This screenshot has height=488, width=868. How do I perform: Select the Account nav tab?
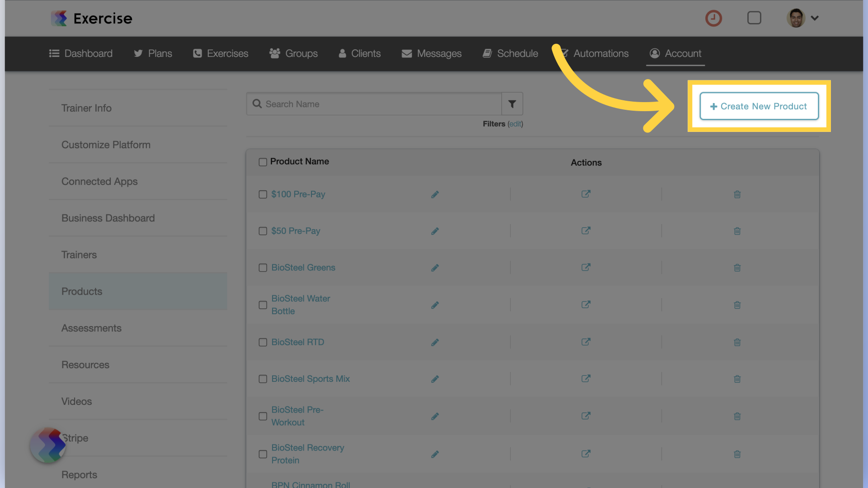pyautogui.click(x=675, y=53)
